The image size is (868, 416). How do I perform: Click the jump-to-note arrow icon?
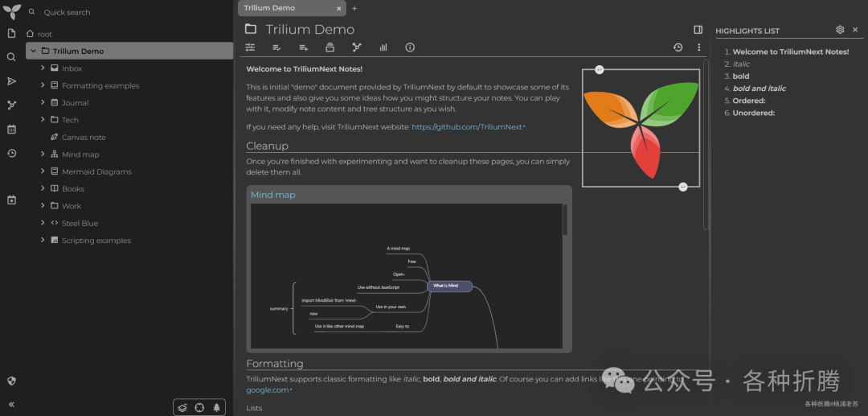tap(11, 81)
